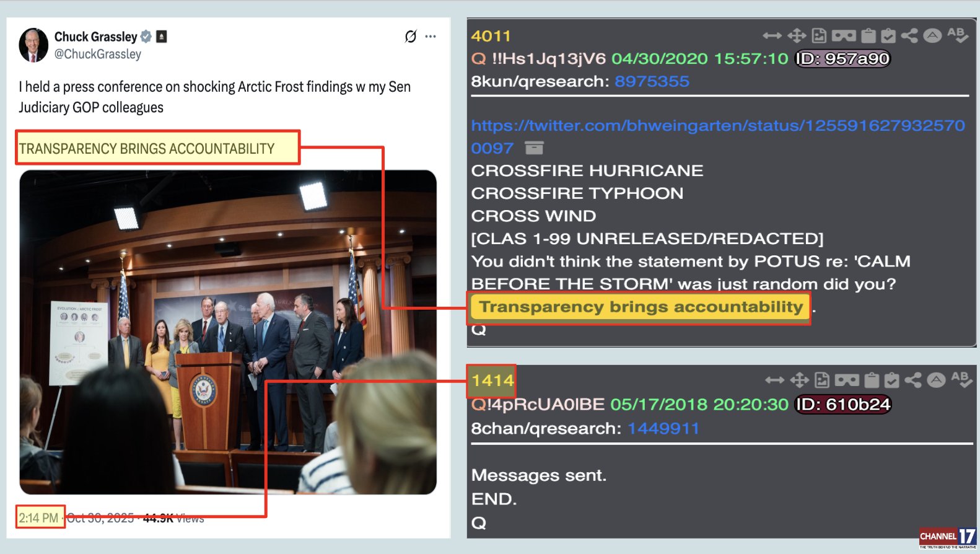
Task: Click the image file icon on post 4011
Action: [819, 36]
